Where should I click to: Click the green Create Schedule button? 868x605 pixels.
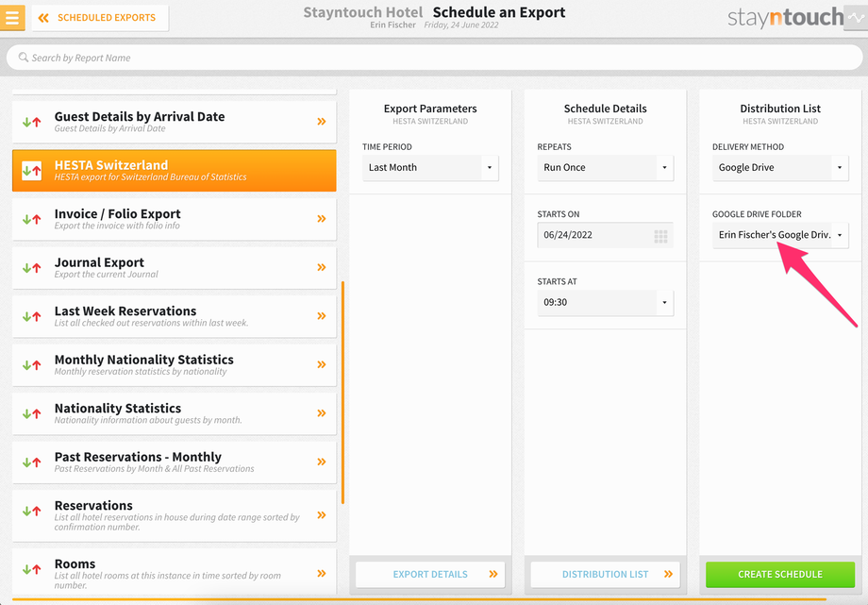[780, 575]
